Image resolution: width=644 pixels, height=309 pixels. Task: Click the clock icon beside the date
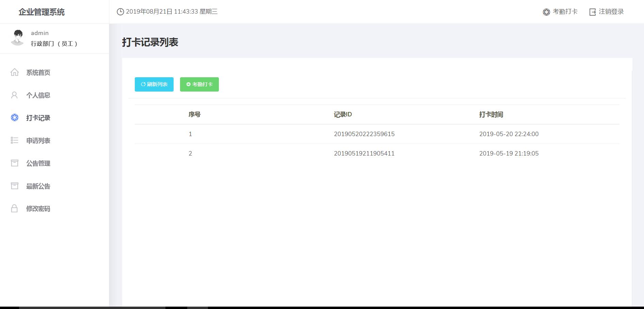pos(120,12)
